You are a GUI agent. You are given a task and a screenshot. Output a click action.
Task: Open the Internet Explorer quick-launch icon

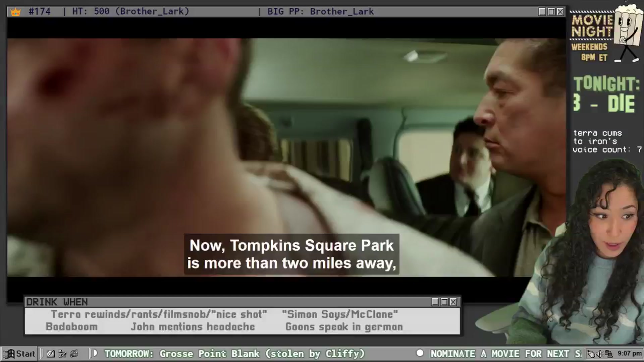click(x=74, y=354)
